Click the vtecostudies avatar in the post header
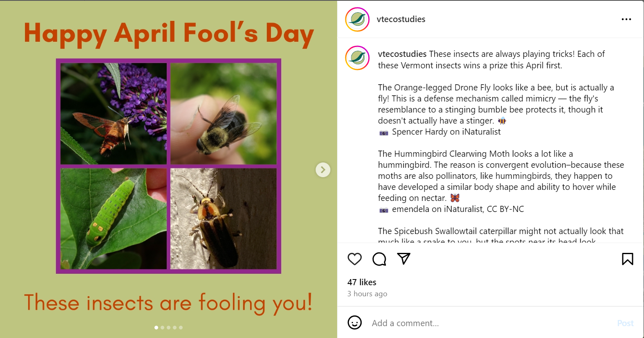This screenshot has height=338, width=644. 358,19
